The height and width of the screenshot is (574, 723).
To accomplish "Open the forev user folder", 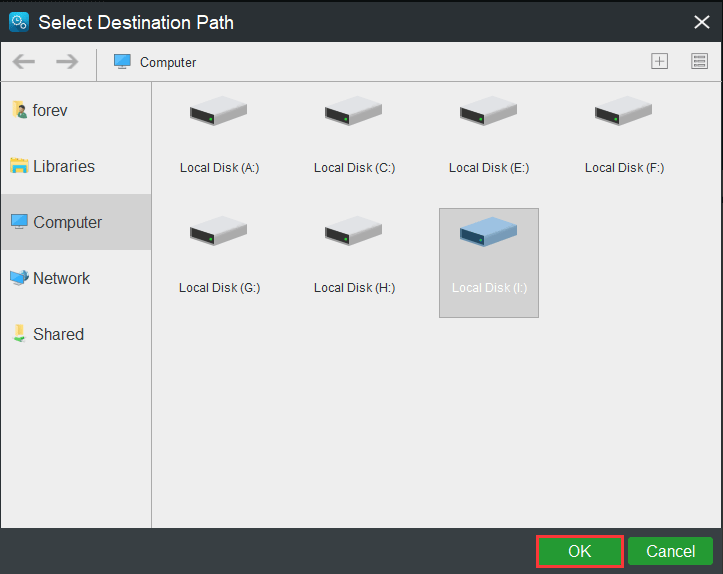I will tap(76, 110).
